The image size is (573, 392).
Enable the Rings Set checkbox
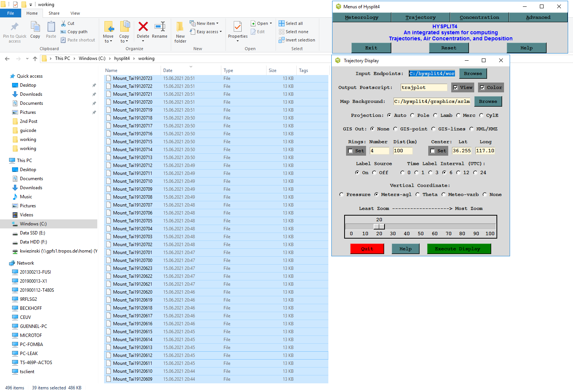350,151
